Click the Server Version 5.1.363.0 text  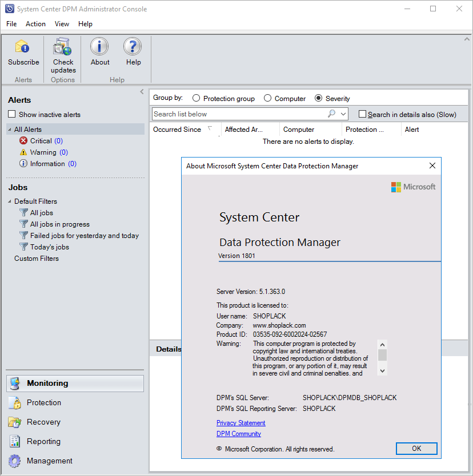pyautogui.click(x=251, y=292)
